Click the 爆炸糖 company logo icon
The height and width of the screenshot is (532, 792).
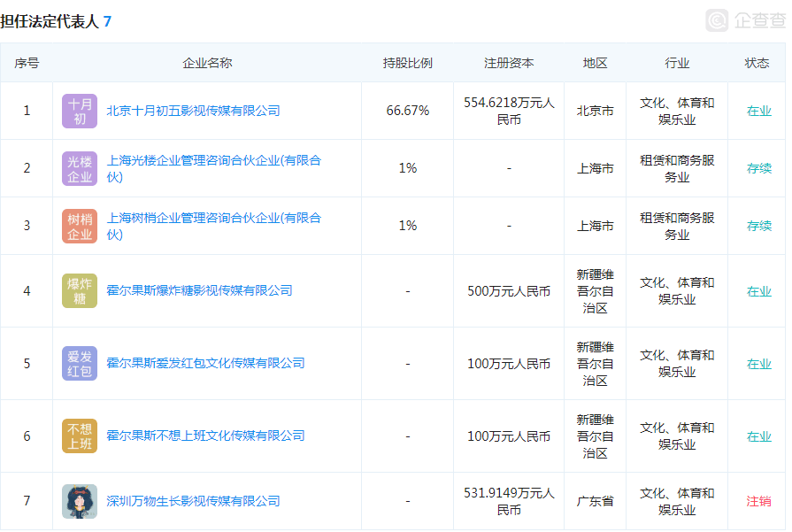point(80,291)
